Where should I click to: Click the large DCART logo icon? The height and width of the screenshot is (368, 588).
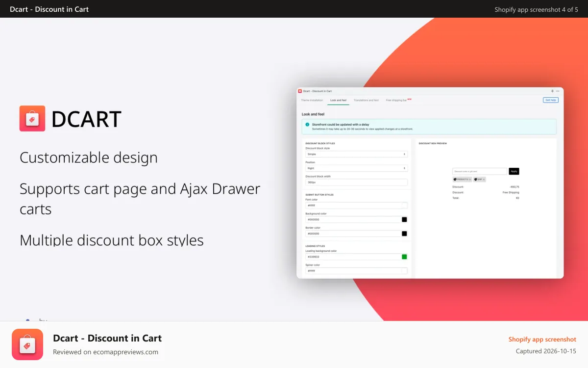32,118
